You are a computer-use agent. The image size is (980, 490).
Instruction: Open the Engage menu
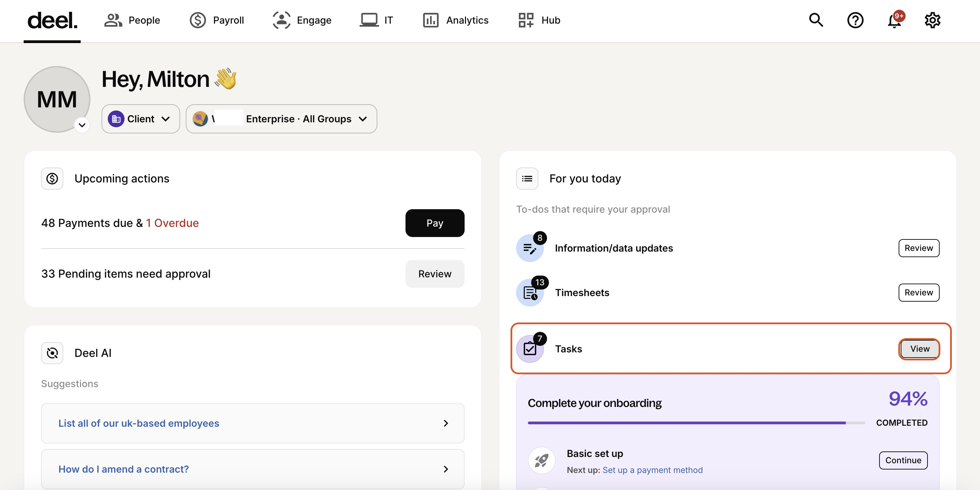pos(302,20)
